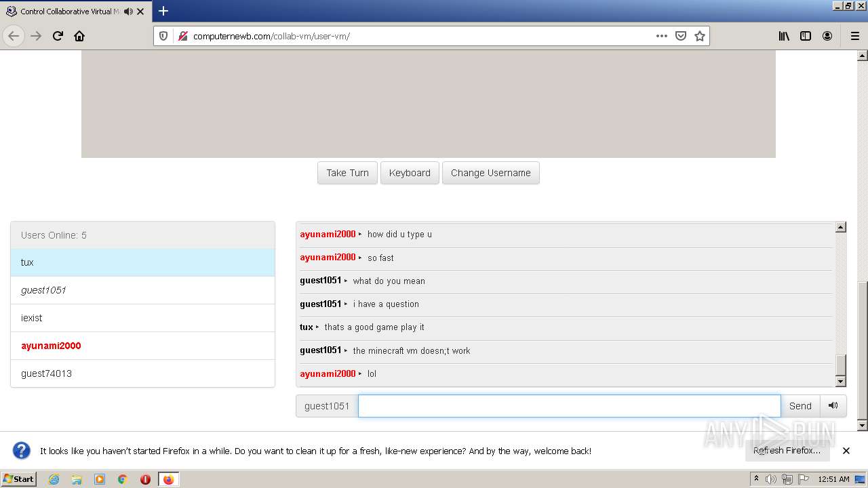Select iexist in users list

point(142,318)
